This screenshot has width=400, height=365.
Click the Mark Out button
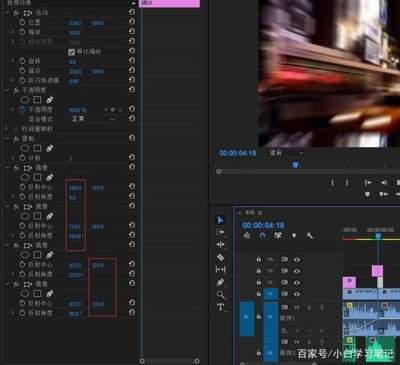click(x=347, y=182)
